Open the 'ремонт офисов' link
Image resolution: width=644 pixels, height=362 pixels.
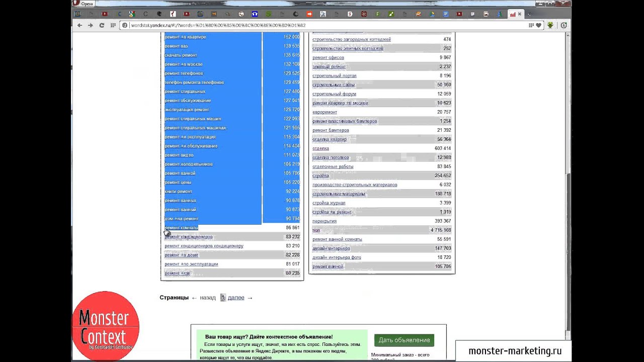tap(328, 57)
